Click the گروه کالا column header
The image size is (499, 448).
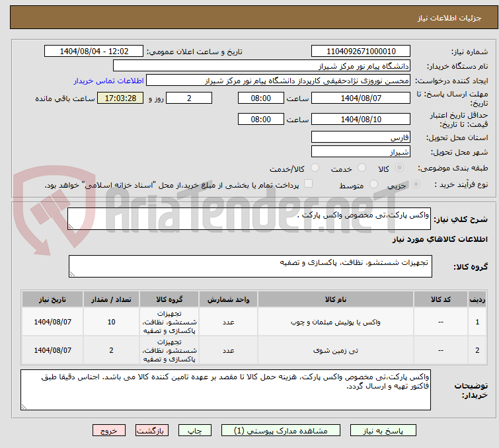(169, 299)
